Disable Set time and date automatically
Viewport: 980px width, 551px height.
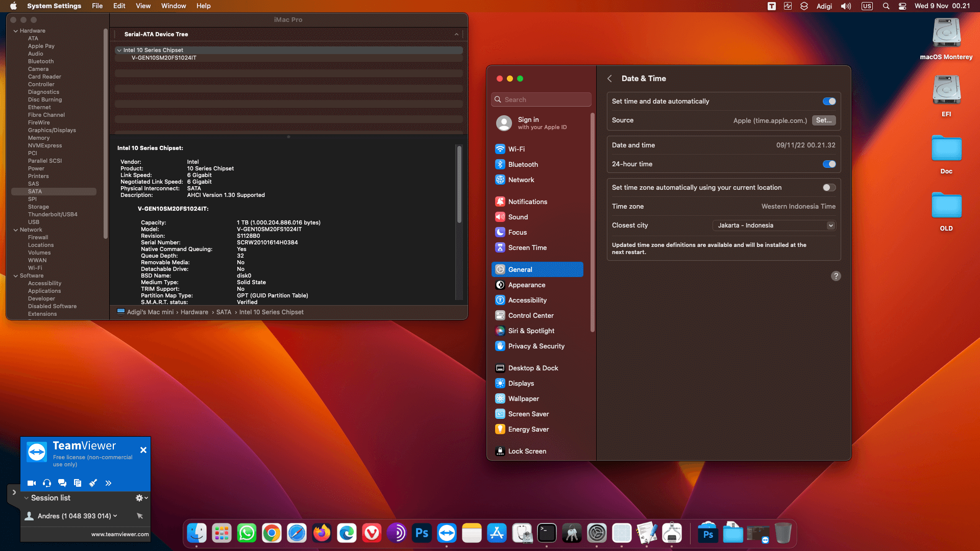point(829,102)
